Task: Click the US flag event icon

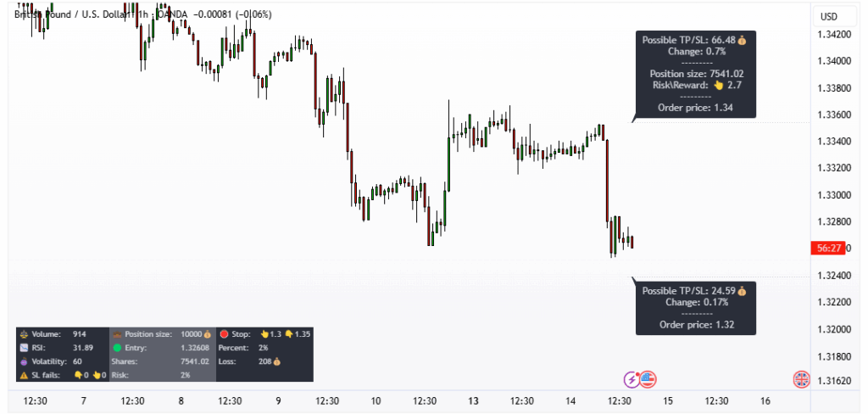Action: click(x=647, y=379)
